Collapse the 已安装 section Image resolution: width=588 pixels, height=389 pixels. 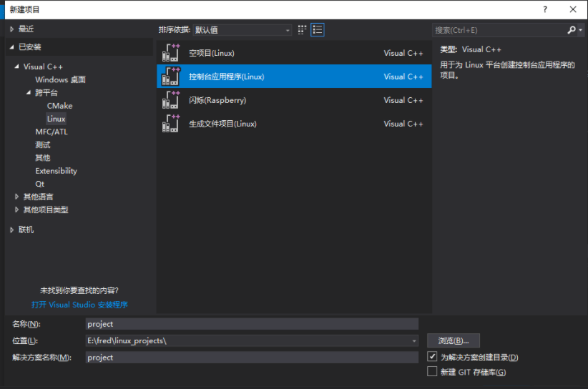tap(11, 47)
